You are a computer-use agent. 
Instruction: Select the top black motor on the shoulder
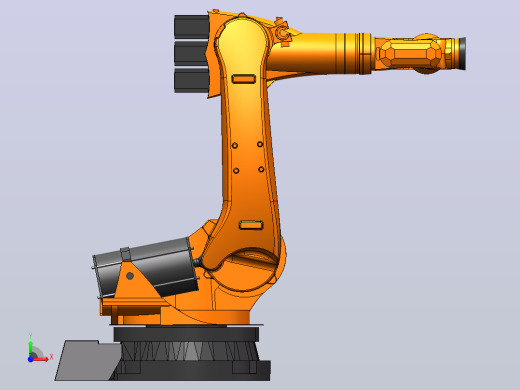[x=191, y=27]
